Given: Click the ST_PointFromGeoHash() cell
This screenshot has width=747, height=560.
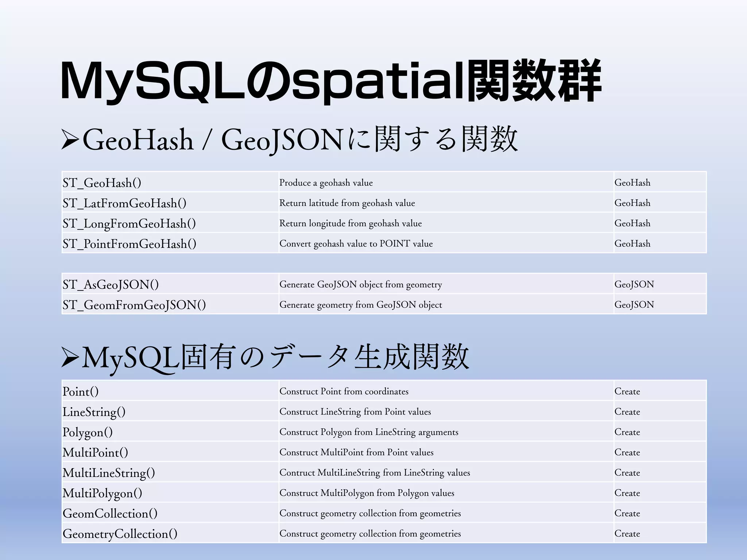Looking at the screenshot, I should click(x=170, y=244).
